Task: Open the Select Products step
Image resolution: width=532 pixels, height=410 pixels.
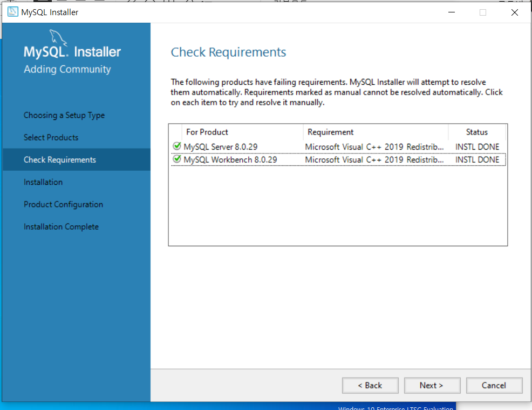Action: [51, 138]
